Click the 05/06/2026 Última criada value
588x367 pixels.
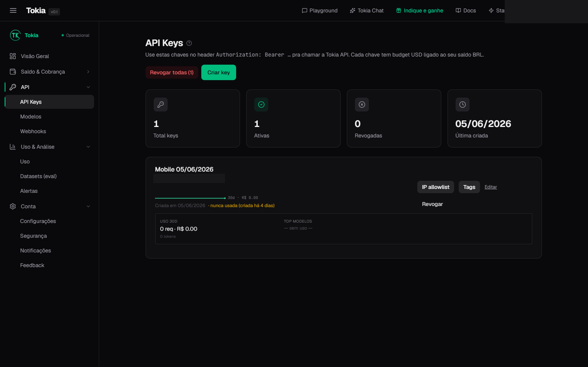click(x=483, y=124)
